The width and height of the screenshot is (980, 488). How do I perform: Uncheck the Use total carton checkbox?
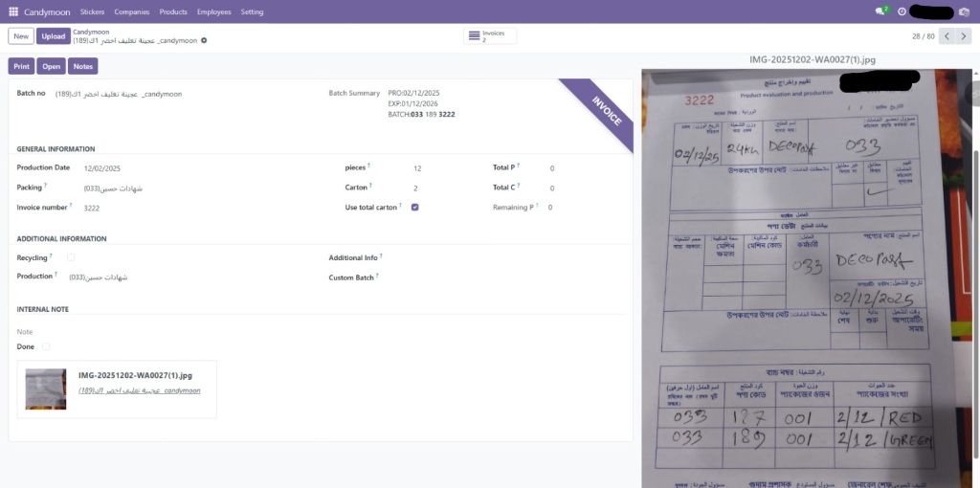tap(414, 207)
